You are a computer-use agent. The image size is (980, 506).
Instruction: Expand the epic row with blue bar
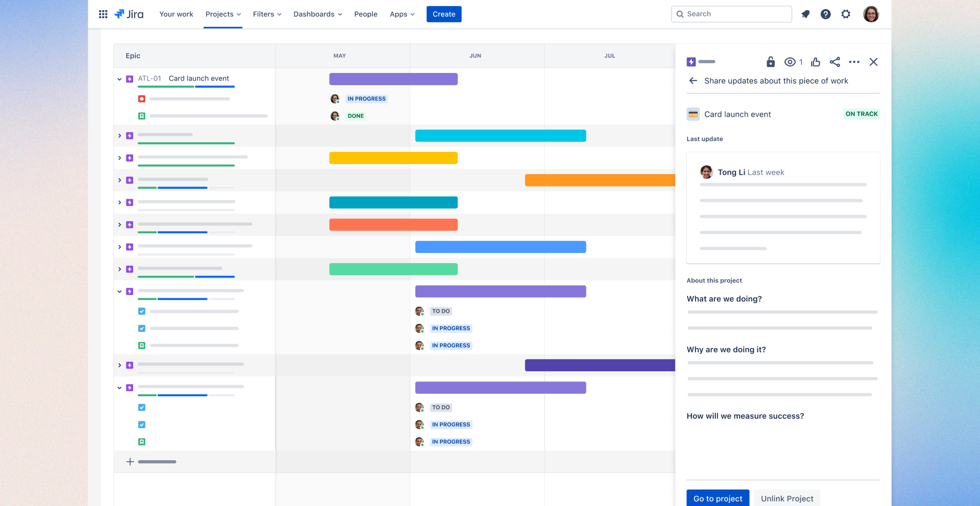pyautogui.click(x=119, y=247)
